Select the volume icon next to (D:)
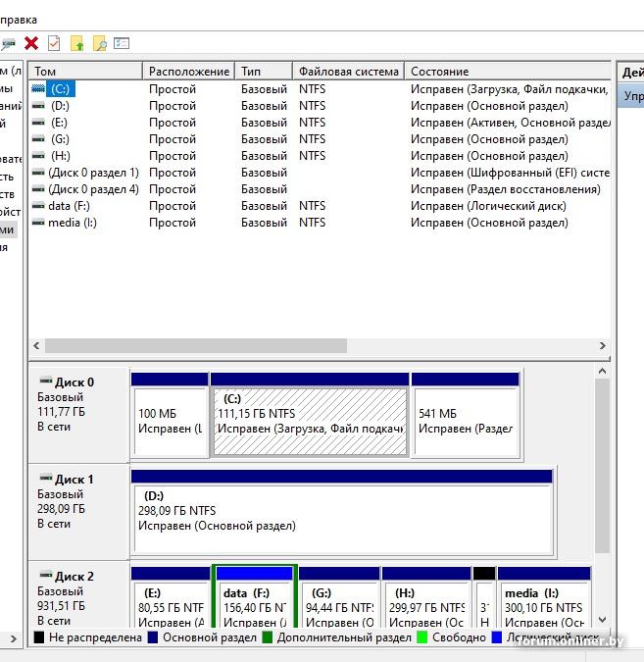 pos(38,106)
